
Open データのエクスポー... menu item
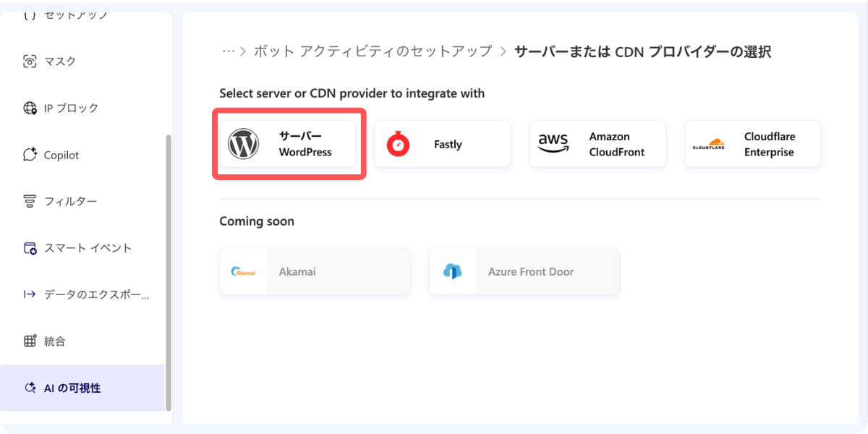pyautogui.click(x=83, y=294)
